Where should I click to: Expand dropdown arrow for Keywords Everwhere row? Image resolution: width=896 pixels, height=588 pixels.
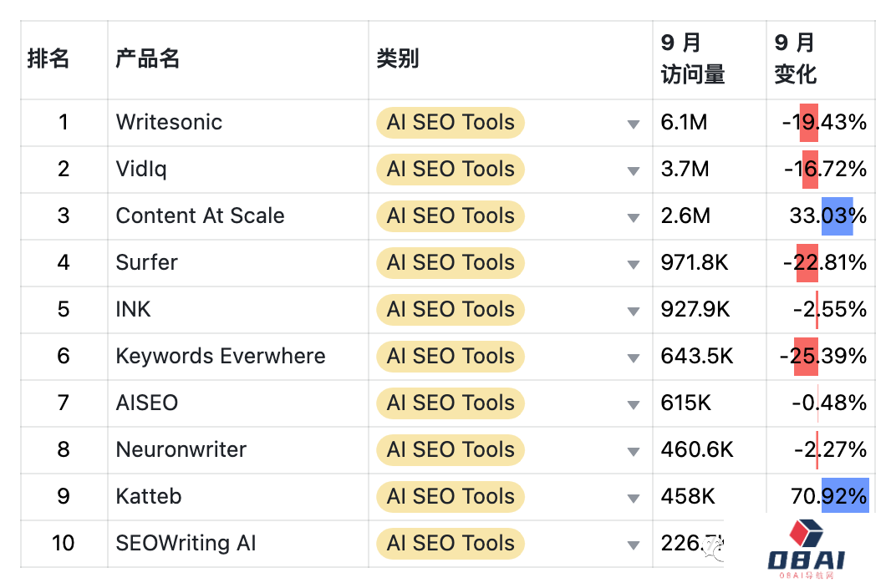(634, 358)
